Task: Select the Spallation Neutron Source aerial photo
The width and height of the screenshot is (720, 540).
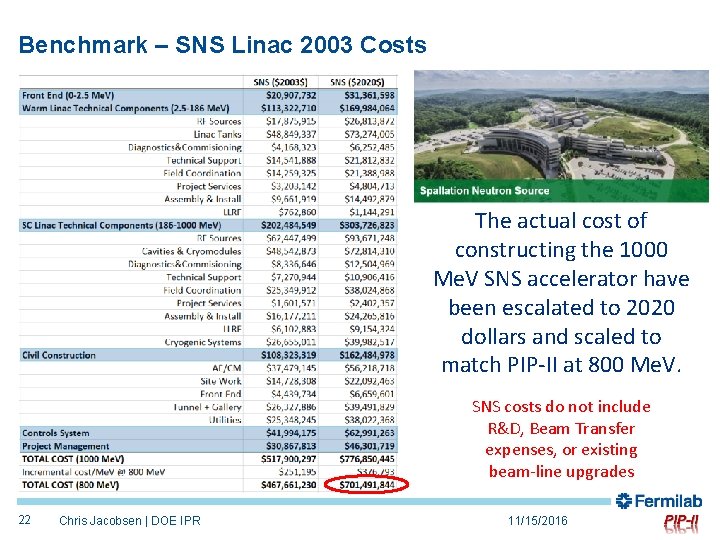Action: (x=561, y=136)
